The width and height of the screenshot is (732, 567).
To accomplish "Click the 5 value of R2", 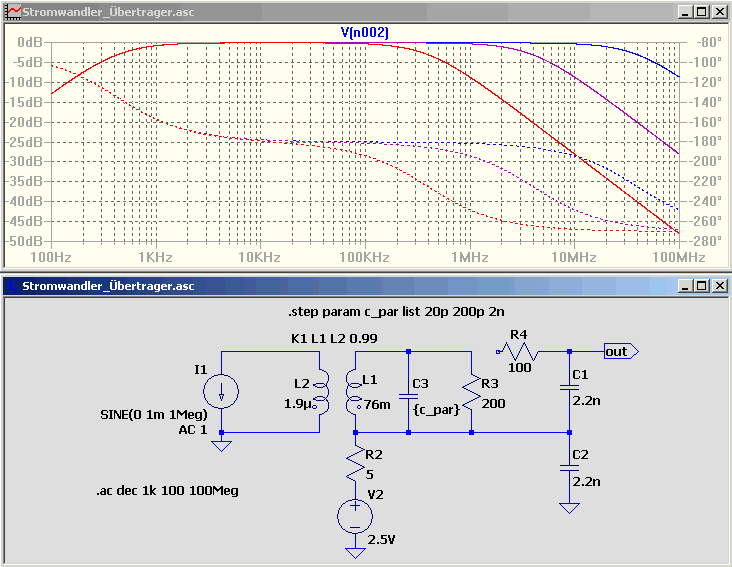I will (x=370, y=475).
